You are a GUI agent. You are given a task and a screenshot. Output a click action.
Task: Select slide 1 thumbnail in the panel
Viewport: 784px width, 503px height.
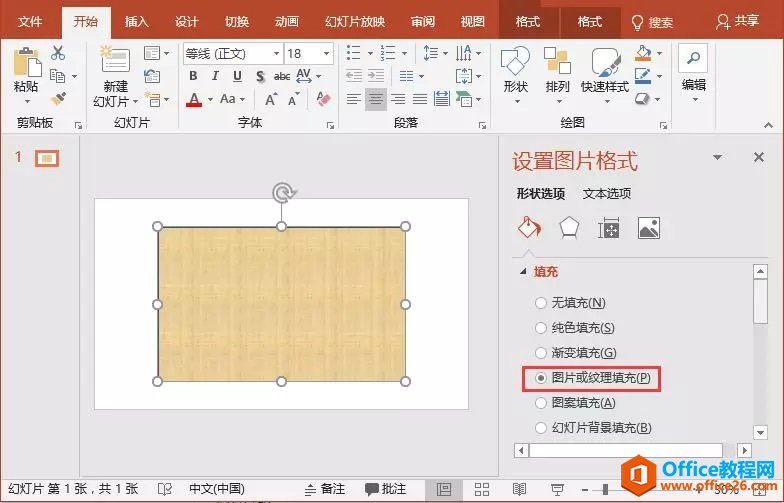coord(47,158)
